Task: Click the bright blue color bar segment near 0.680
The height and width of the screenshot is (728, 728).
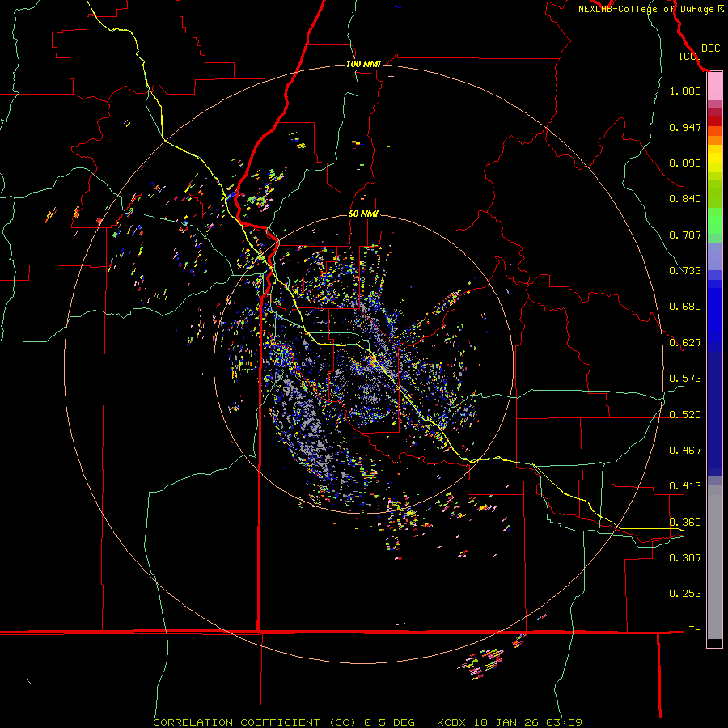Action: click(714, 311)
